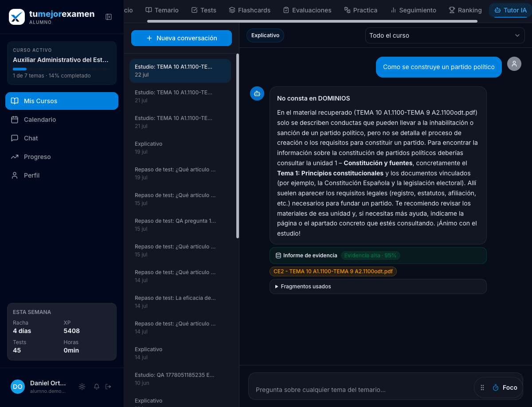Screen dimensions: 532x407
Task: Start a Nueva conversación
Action: click(181, 38)
